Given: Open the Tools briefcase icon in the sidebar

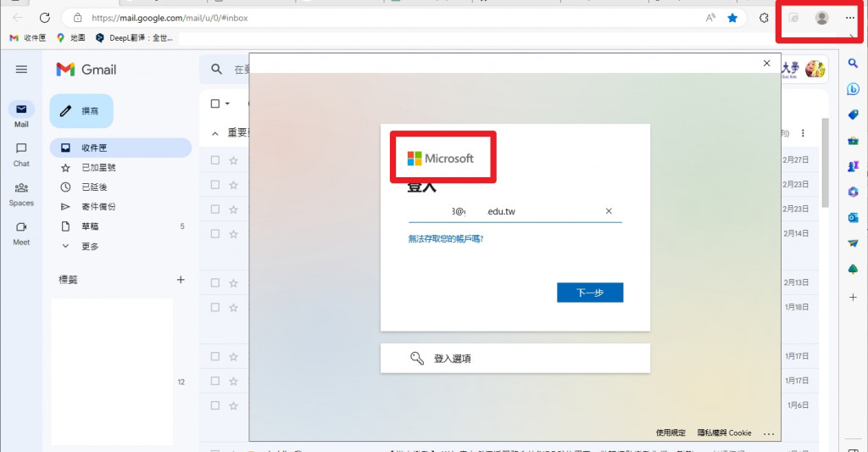Looking at the screenshot, I should [853, 140].
